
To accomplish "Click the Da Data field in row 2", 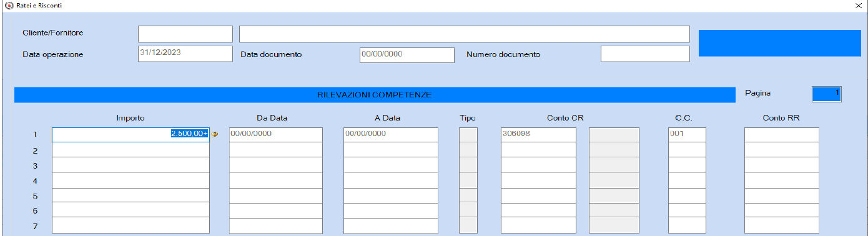I will tap(276, 150).
